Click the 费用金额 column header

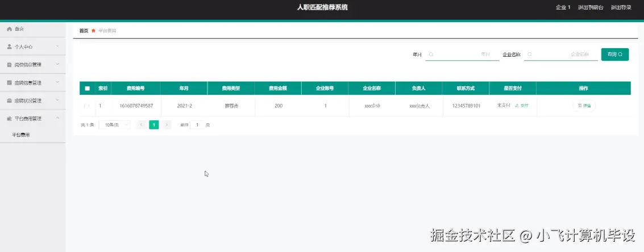277,88
